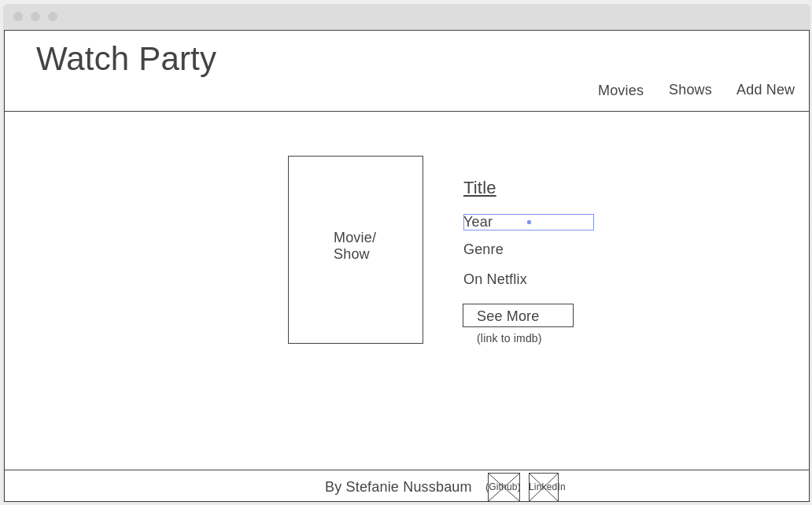Open the link to imdb
This screenshot has height=505, width=812.
pos(508,338)
